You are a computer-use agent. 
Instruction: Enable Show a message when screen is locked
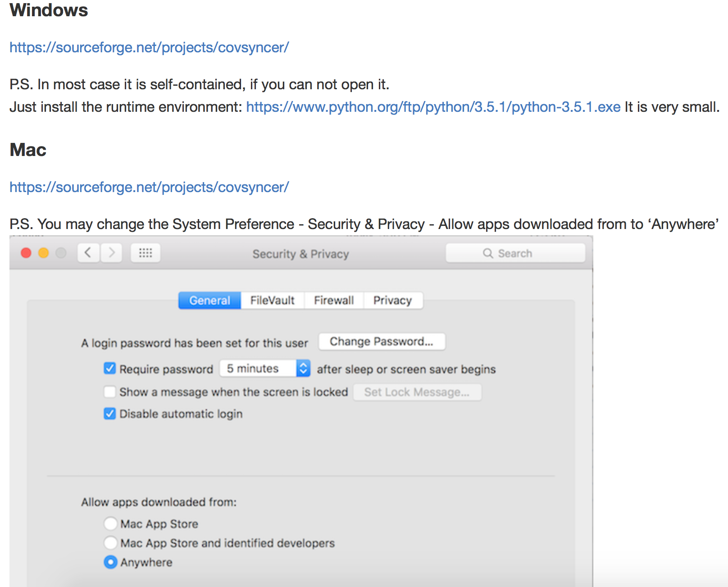tap(109, 392)
